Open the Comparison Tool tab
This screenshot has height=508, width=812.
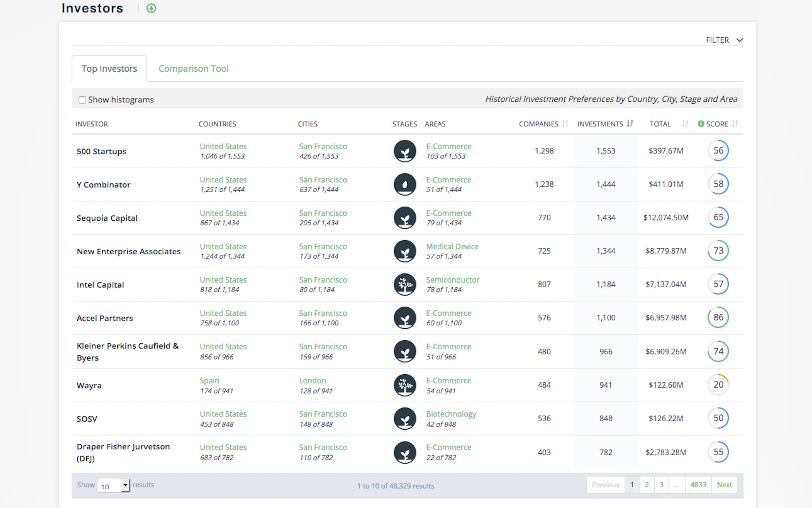[x=194, y=68]
